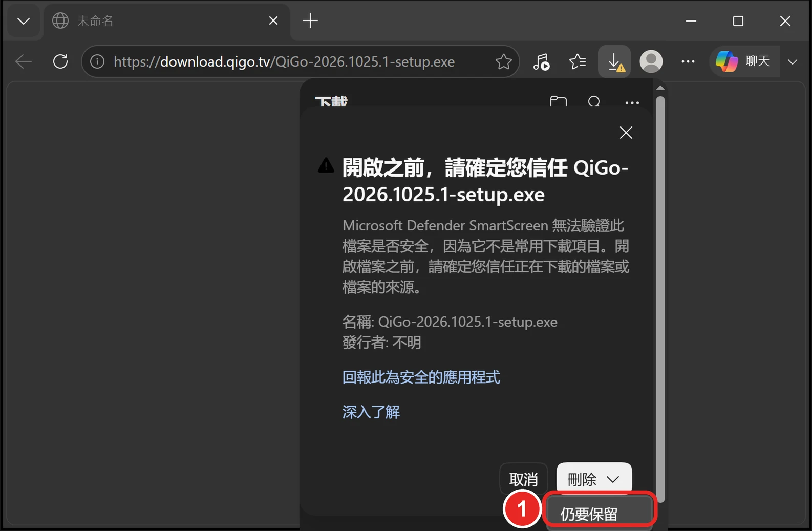Open downloads folder icon in panel

tap(558, 101)
